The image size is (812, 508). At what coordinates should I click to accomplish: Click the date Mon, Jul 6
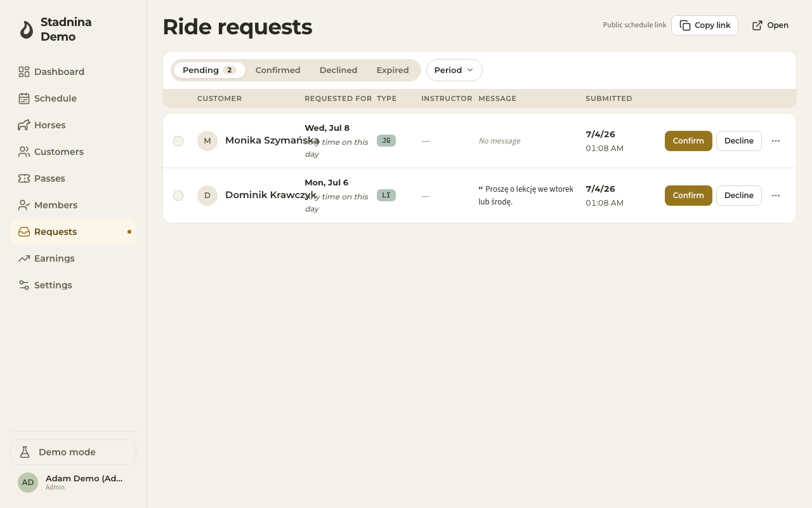(x=326, y=183)
